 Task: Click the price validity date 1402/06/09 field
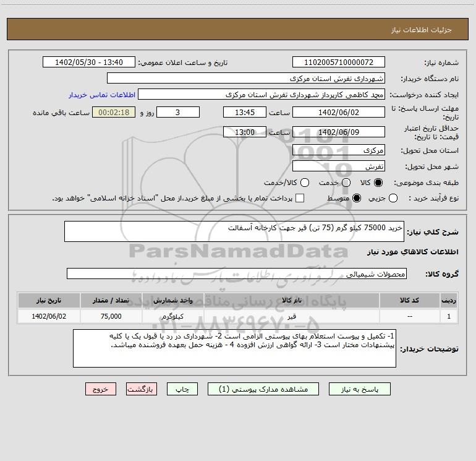[x=339, y=132]
